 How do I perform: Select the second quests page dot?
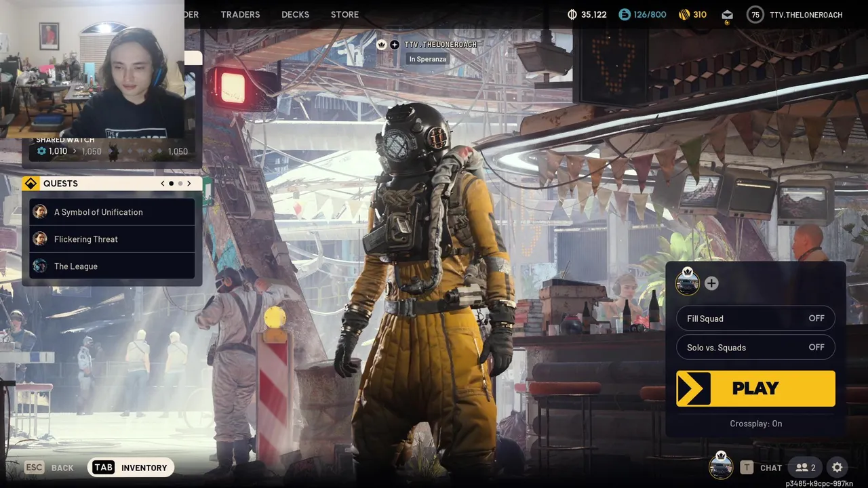[x=180, y=184]
